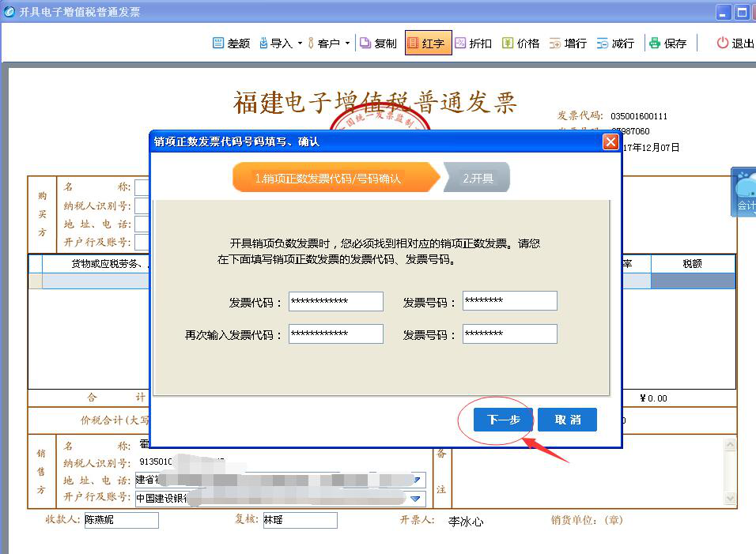The image size is (756, 554).
Task: Click the 差额 toolbar icon
Action: [x=219, y=43]
